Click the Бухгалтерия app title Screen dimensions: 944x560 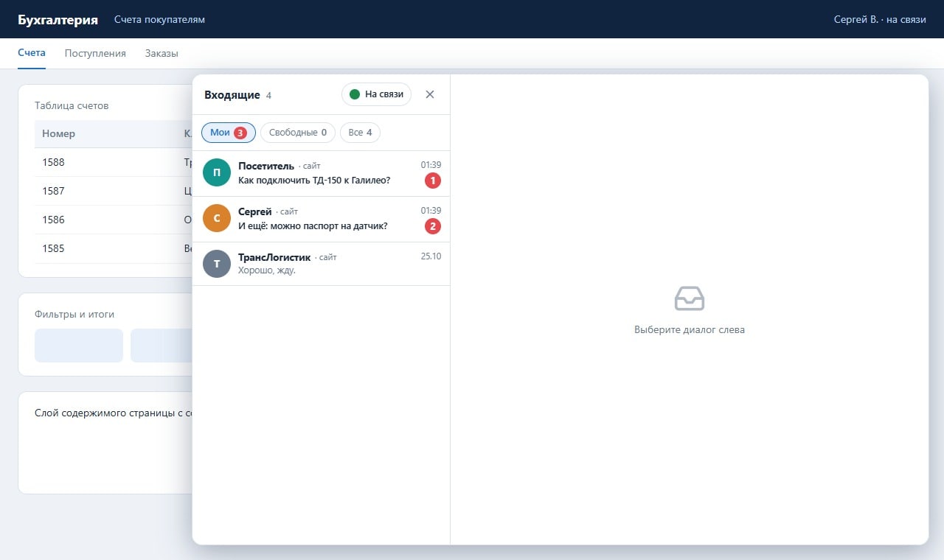click(58, 20)
